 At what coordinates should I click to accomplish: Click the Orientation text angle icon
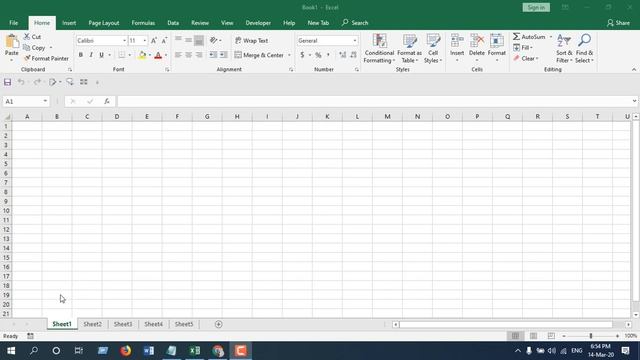click(x=213, y=40)
